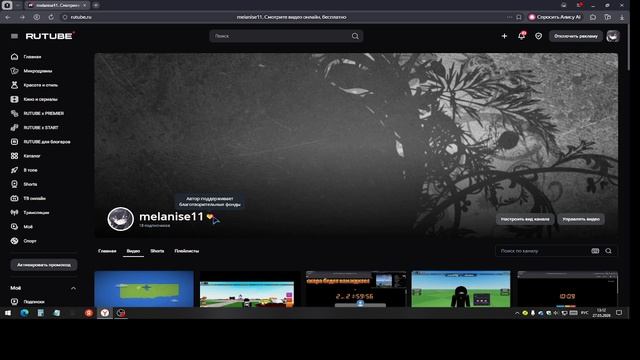Click Управлять видео button
This screenshot has width=640, height=360.
581,219
